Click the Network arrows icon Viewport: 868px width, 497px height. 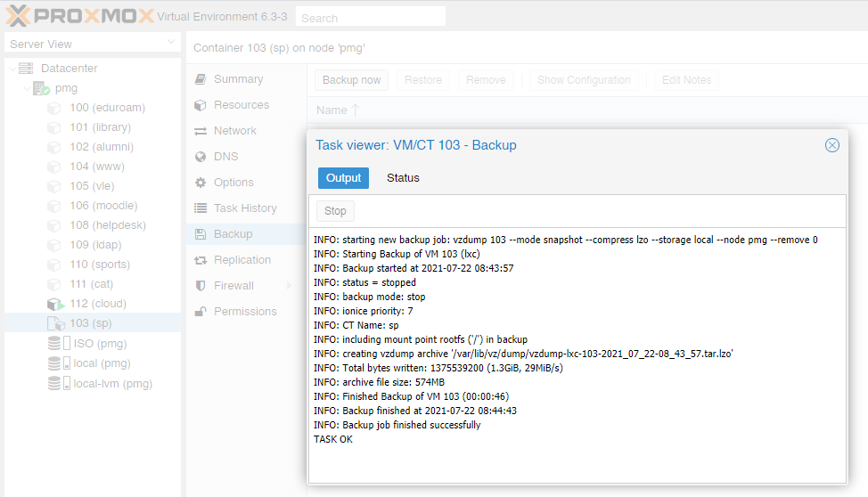pyautogui.click(x=201, y=131)
